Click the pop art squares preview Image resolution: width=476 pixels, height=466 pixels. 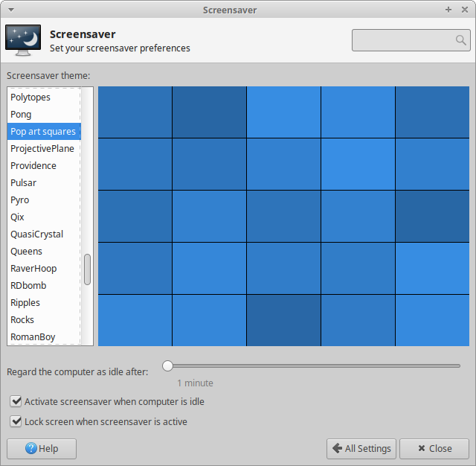pos(283,217)
